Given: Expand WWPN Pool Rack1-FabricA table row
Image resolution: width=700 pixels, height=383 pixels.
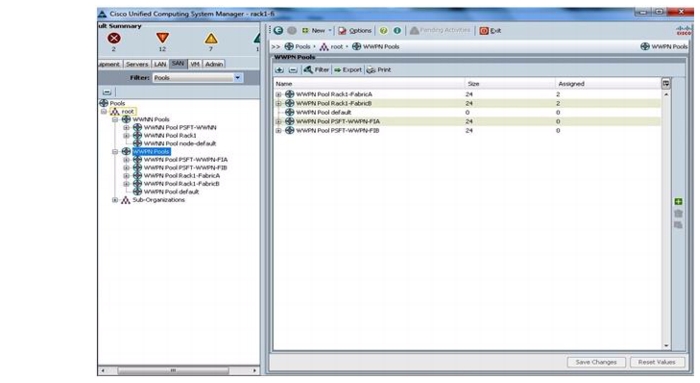Looking at the screenshot, I should (278, 95).
